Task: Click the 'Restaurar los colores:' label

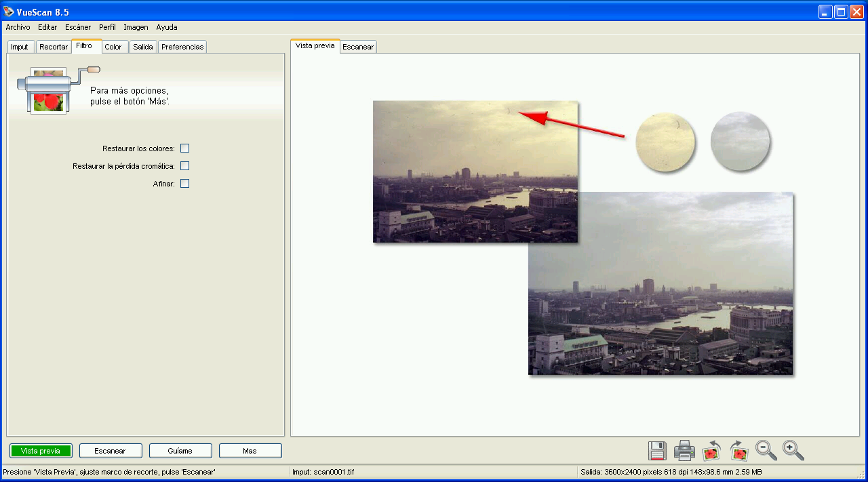Action: [138, 148]
